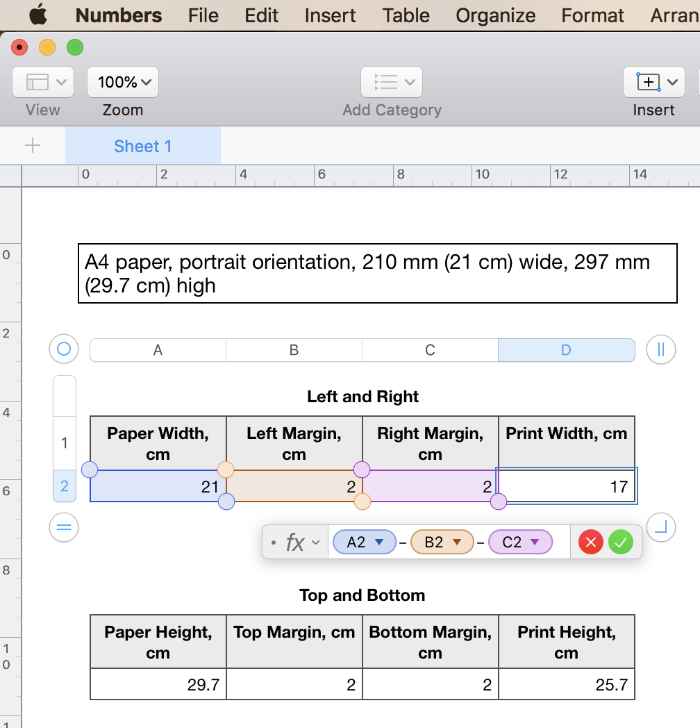Open the Add Category dropdown
The width and height of the screenshot is (700, 728).
click(392, 82)
